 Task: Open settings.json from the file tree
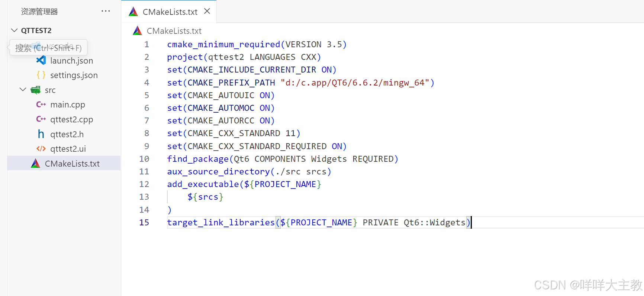74,75
